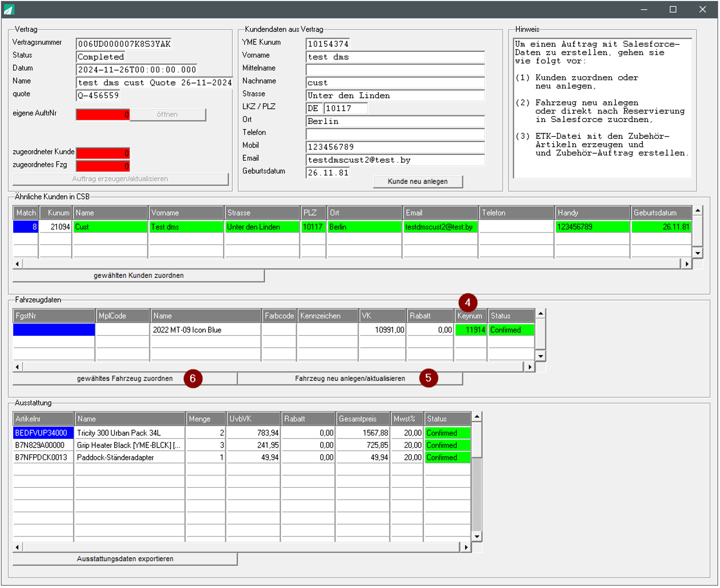Click the red zugeordnetes Fzg field

click(103, 166)
